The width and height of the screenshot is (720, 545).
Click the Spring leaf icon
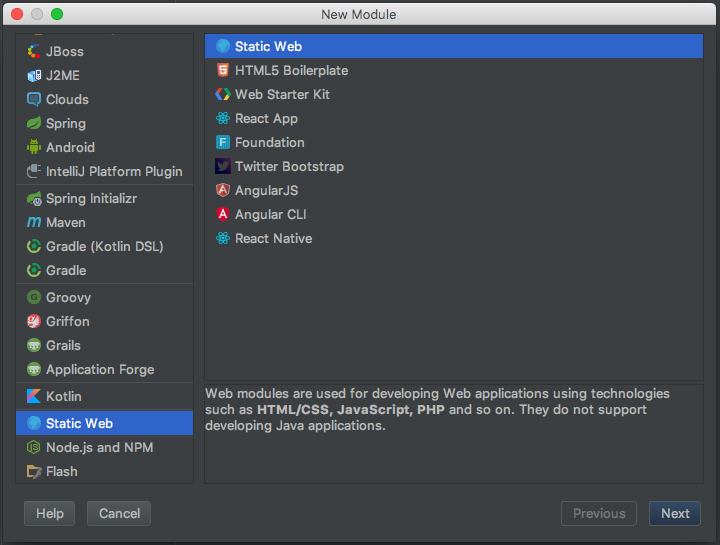34,123
